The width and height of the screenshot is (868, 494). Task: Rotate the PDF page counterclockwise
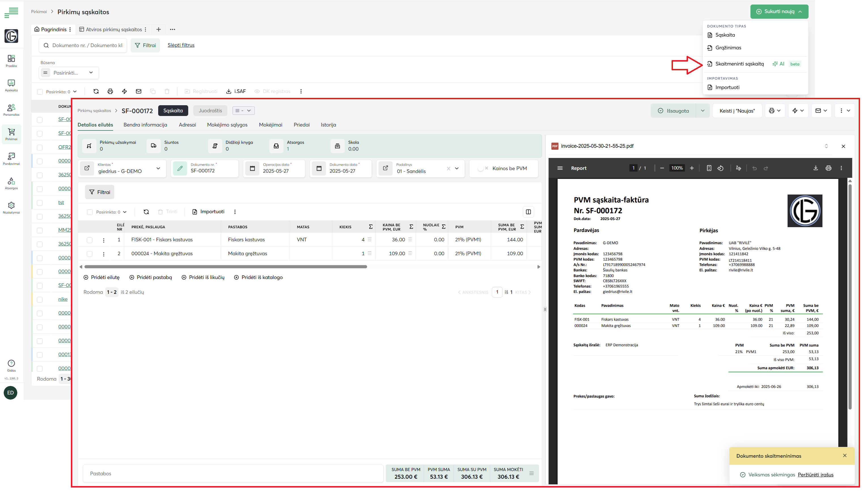click(721, 168)
